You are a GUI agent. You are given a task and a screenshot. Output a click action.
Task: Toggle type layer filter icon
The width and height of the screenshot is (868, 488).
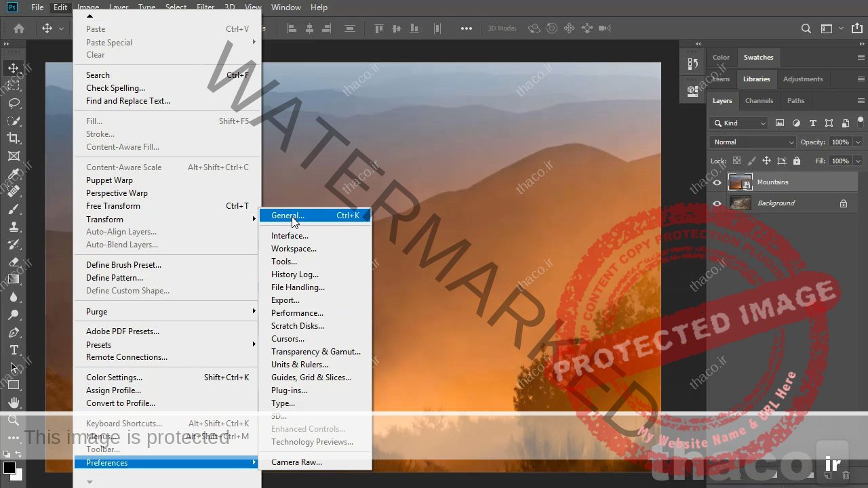pyautogui.click(x=812, y=123)
